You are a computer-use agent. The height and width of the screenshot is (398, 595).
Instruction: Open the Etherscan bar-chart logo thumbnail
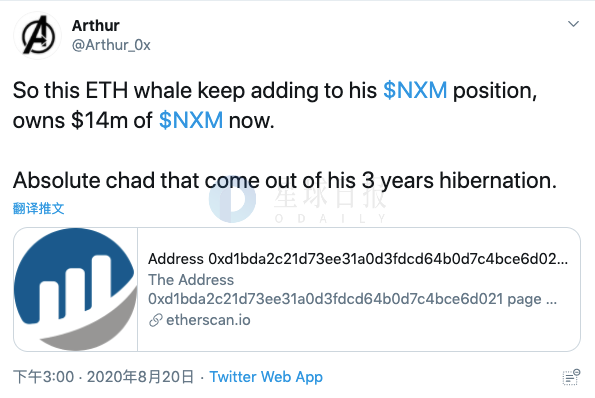coord(76,289)
